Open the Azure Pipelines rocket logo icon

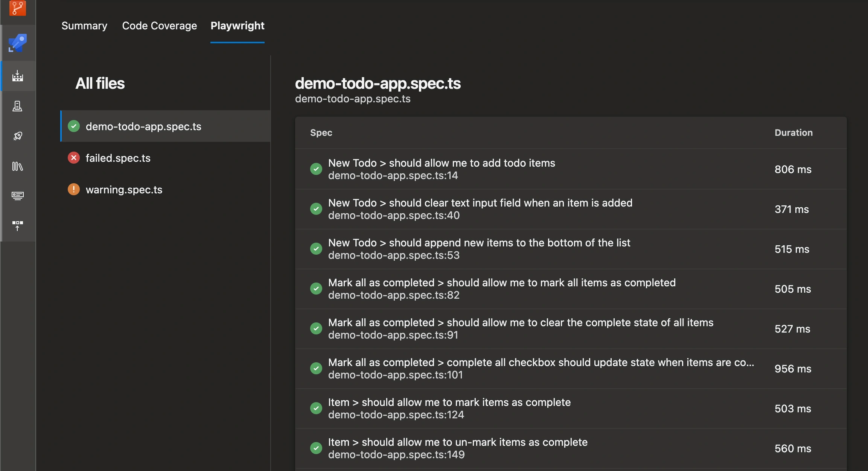pos(18,43)
